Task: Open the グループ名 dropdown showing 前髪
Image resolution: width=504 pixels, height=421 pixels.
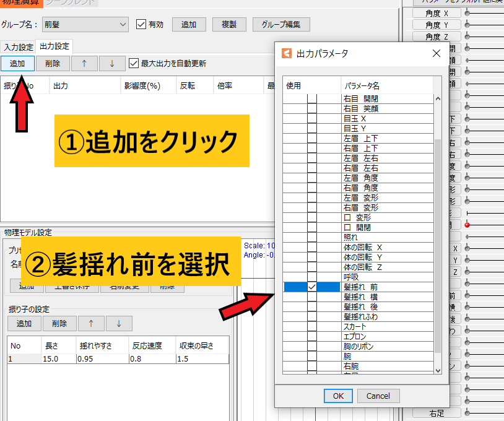Action: coord(85,25)
